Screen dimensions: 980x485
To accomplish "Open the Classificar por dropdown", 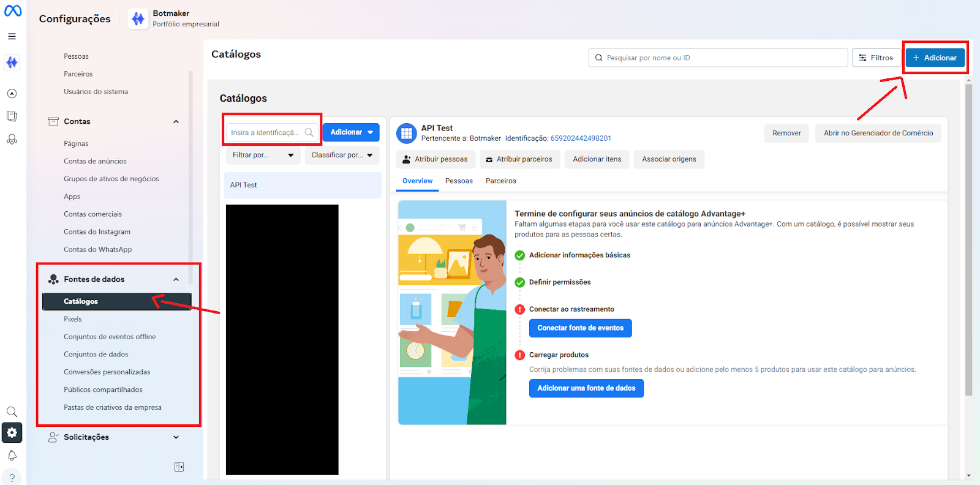I will [x=342, y=155].
